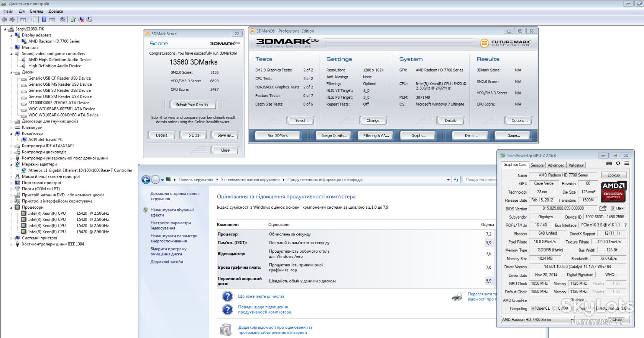
Task: Switch to the Validation tab in GPU-Z
Action: [x=576, y=165]
